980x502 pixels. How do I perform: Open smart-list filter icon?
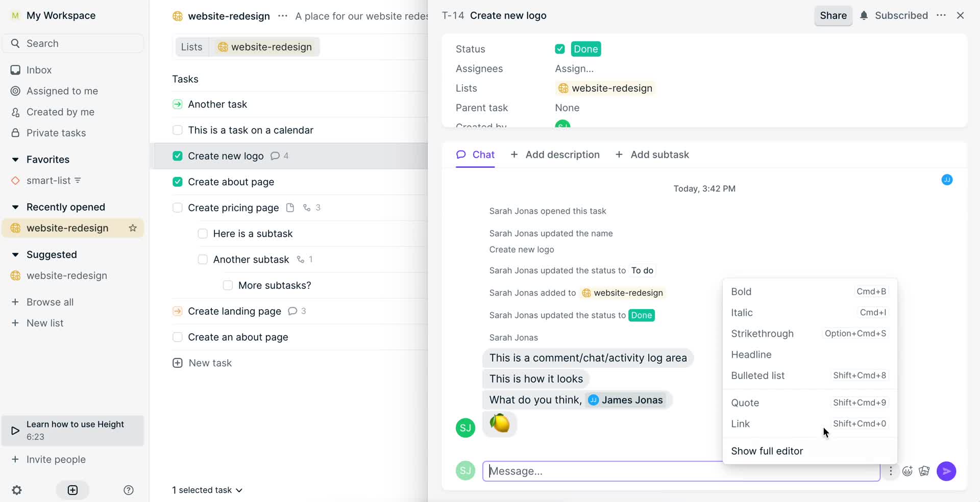[x=78, y=180]
